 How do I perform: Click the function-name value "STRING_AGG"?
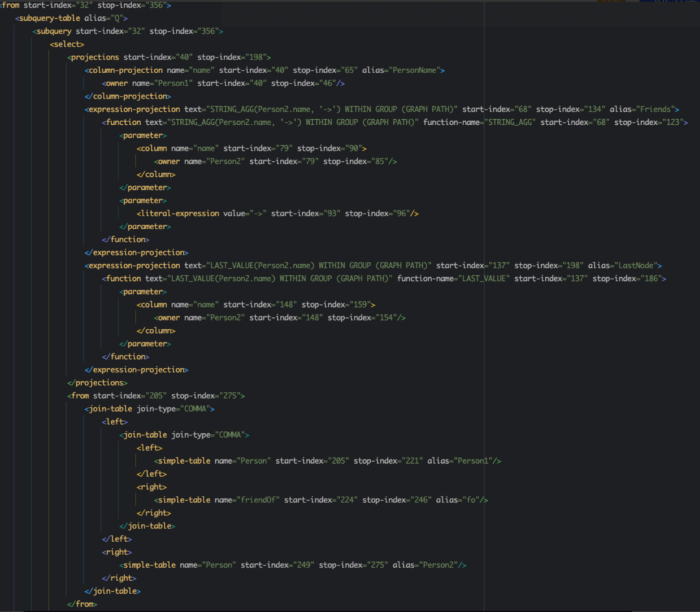(x=510, y=122)
